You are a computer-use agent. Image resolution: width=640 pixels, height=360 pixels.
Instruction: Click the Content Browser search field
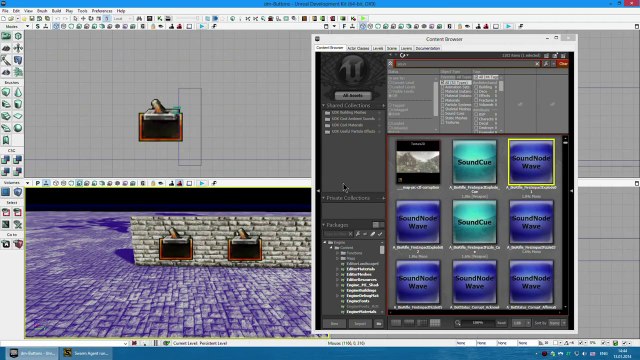click(464, 64)
